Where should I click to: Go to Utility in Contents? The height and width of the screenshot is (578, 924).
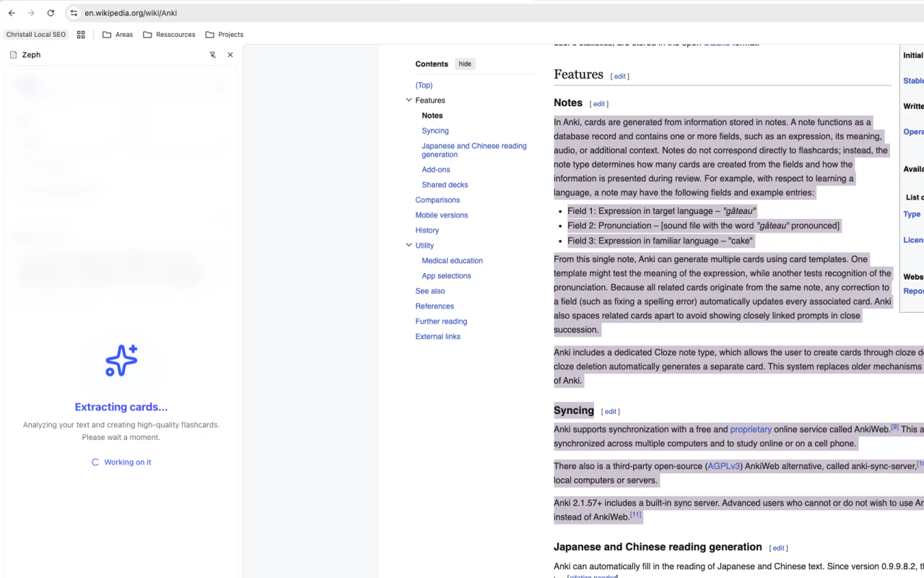424,246
